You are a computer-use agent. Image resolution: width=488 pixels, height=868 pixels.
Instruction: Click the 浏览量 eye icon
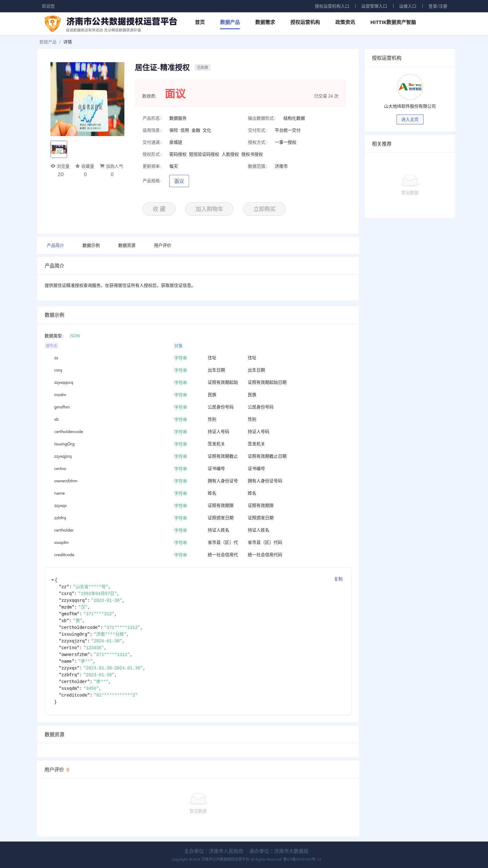[x=53, y=166]
